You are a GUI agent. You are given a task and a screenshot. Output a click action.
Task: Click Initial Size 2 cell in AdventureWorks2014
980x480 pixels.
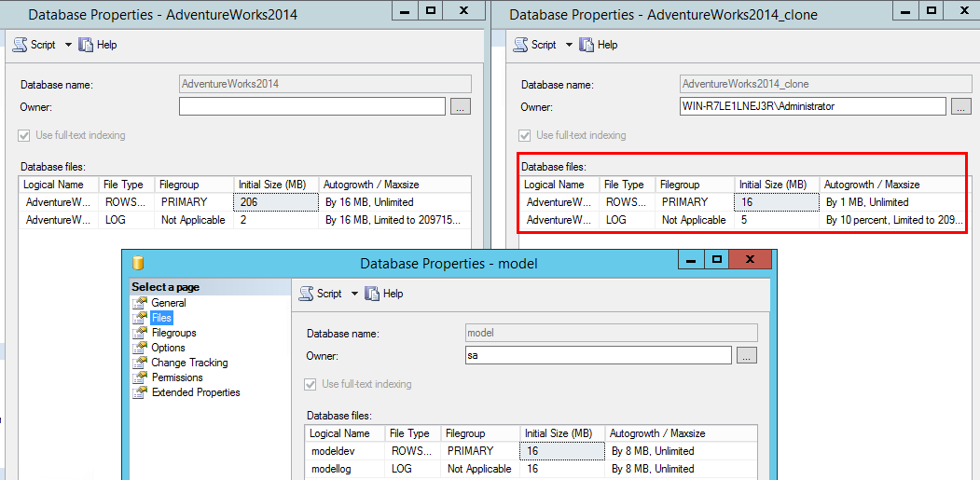(x=276, y=219)
